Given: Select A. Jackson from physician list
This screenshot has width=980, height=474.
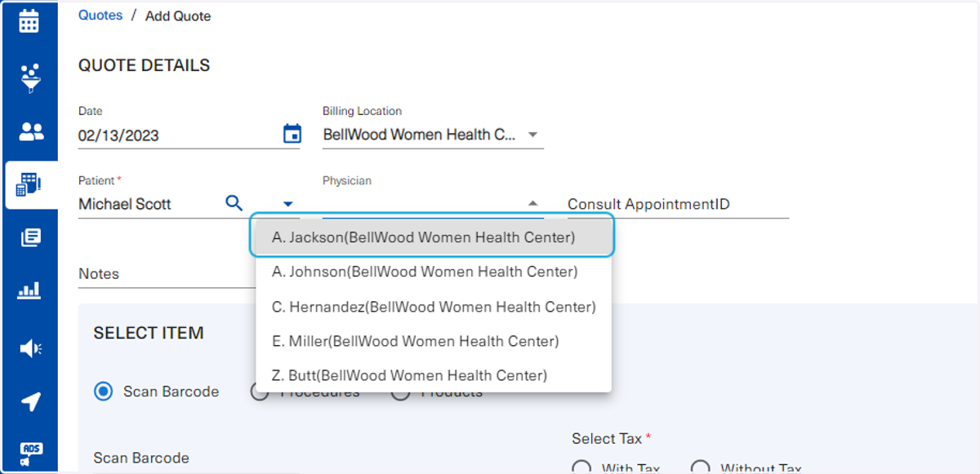Looking at the screenshot, I should tap(433, 237).
